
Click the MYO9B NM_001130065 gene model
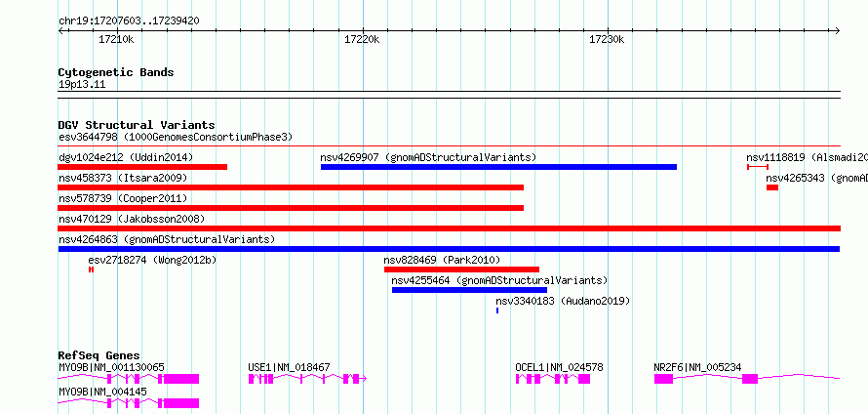129,379
